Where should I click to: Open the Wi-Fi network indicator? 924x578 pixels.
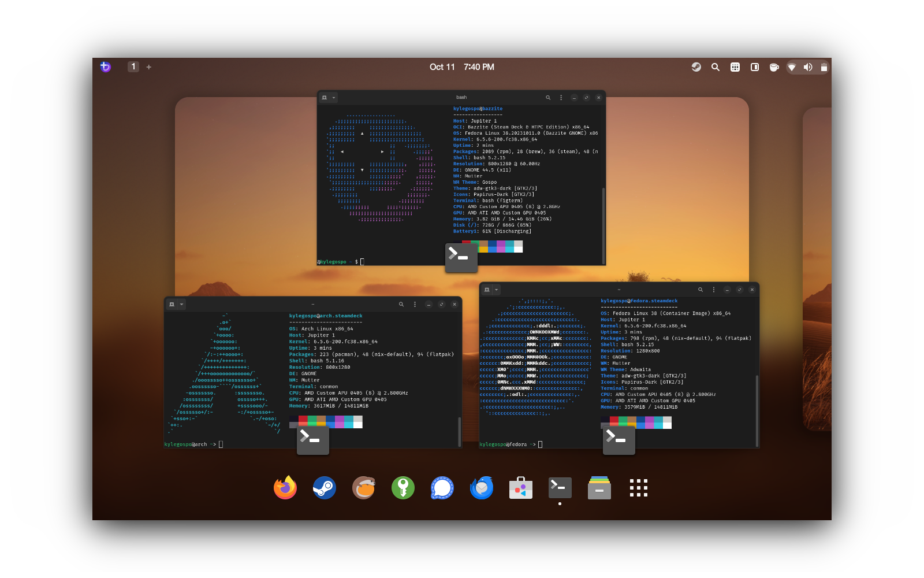coord(792,67)
